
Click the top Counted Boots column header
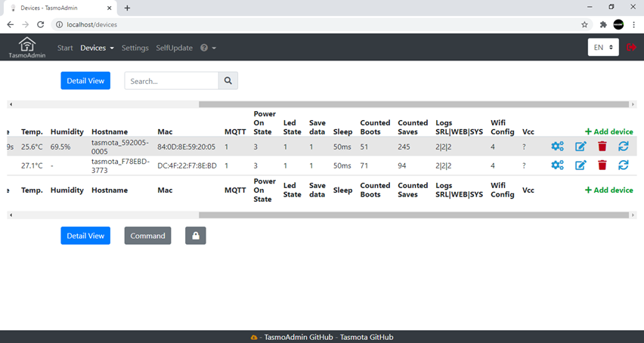(375, 127)
